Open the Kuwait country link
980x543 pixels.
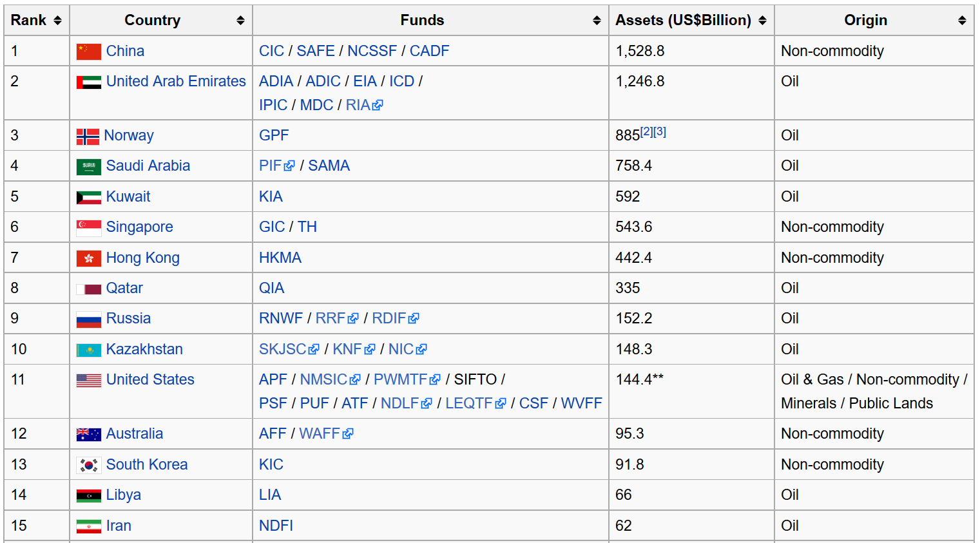click(128, 196)
